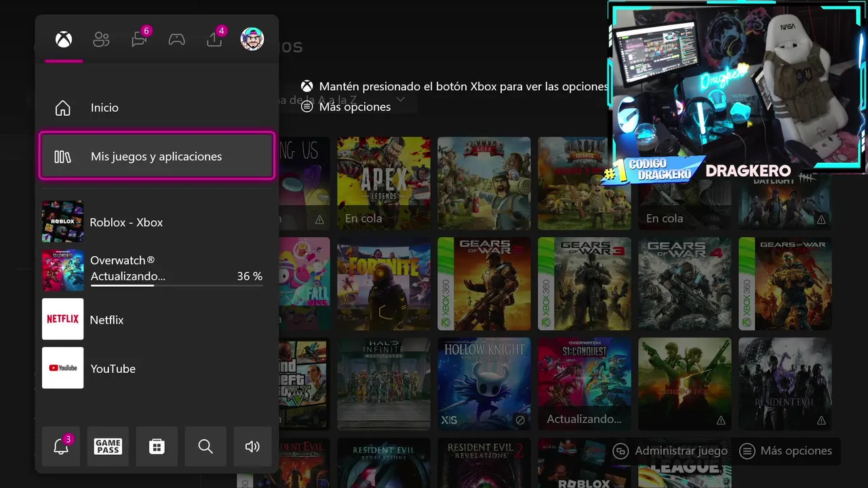Screen dimensions: 868x488
Task: Select the Hollow Knight tile
Action: click(x=484, y=384)
